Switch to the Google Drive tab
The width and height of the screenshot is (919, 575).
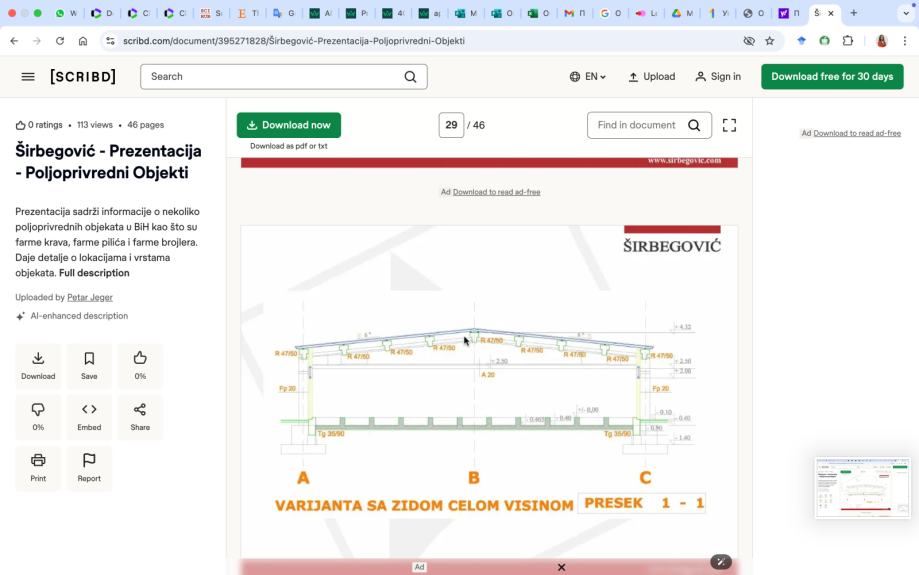point(682,13)
